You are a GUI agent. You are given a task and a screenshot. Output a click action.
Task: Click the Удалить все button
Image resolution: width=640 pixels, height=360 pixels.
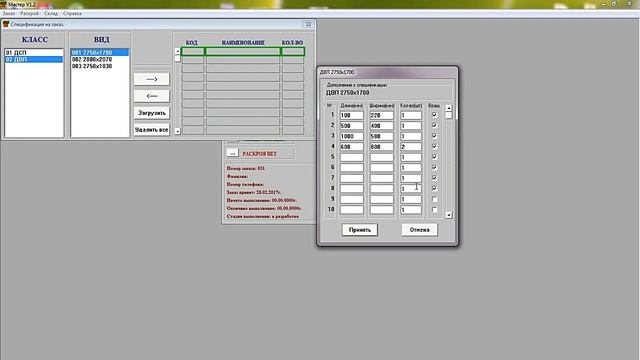coord(151,130)
